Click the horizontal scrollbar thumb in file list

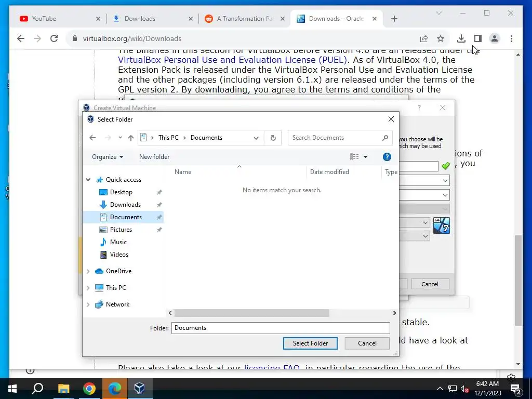(x=251, y=313)
